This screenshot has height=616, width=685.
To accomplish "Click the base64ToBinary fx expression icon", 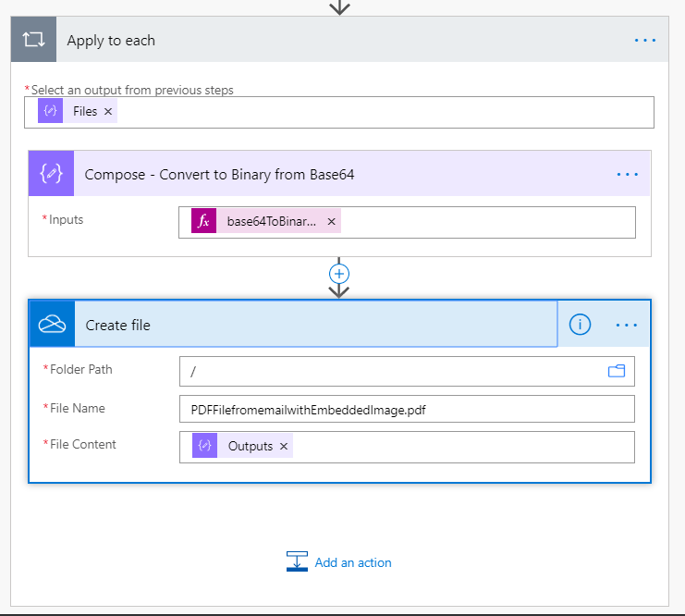I will (x=203, y=221).
